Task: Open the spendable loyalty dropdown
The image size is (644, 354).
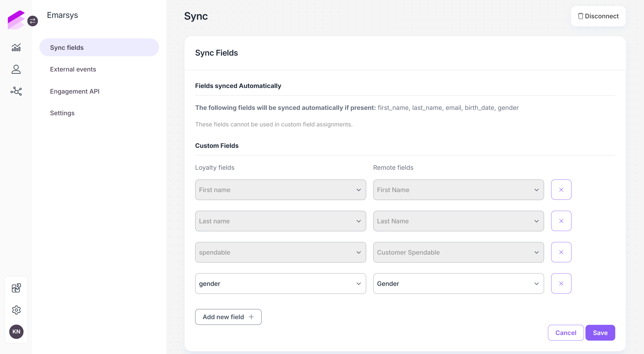Action: point(280,252)
